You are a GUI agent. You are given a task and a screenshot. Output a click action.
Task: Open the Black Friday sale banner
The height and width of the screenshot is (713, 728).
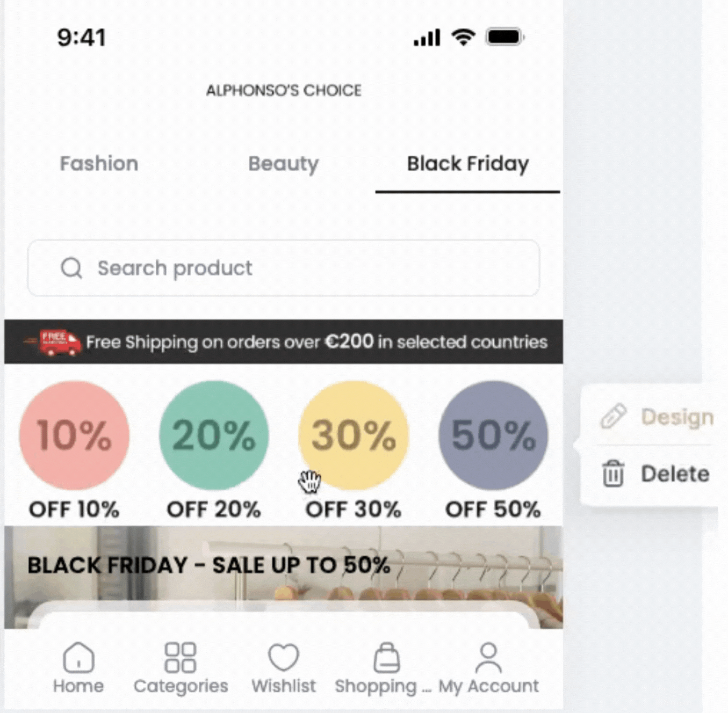pos(283,569)
